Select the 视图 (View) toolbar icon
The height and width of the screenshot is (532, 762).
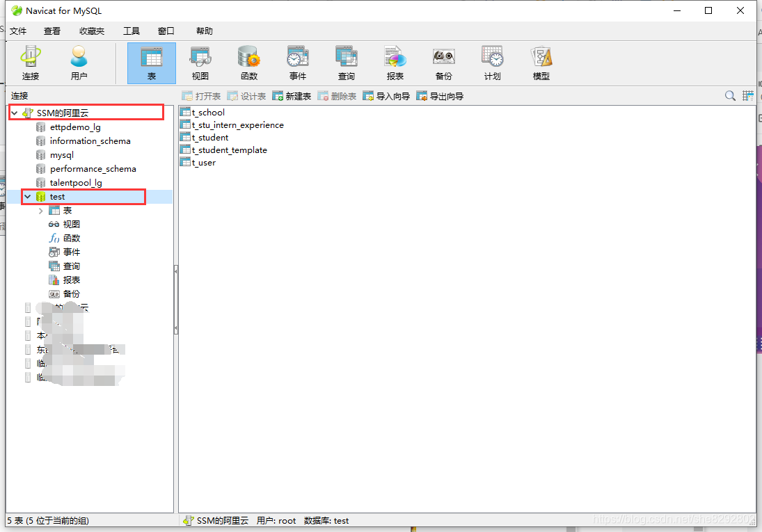point(200,63)
